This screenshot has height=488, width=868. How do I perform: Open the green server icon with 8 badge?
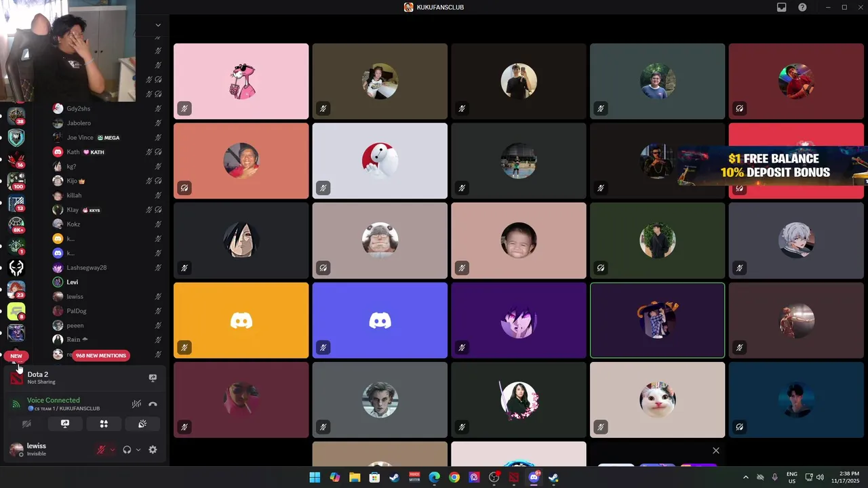tap(16, 311)
